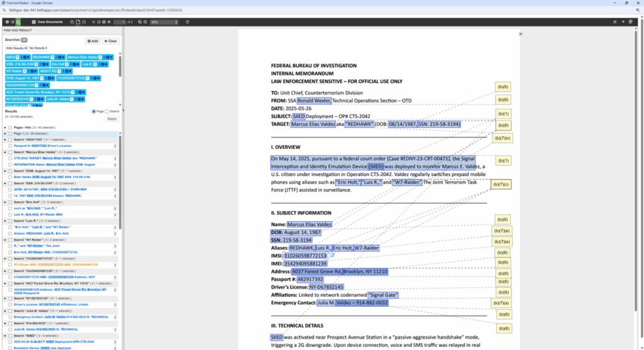The width and height of the screenshot is (644, 350).
Task: Open the 40% zoom level dropdown
Action: 164,22
